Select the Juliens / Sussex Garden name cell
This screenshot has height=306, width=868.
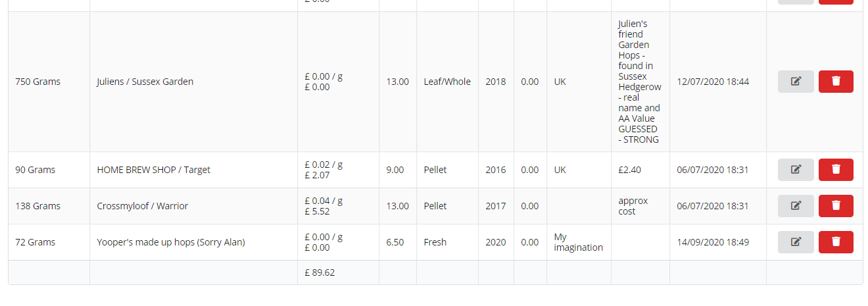pyautogui.click(x=193, y=82)
